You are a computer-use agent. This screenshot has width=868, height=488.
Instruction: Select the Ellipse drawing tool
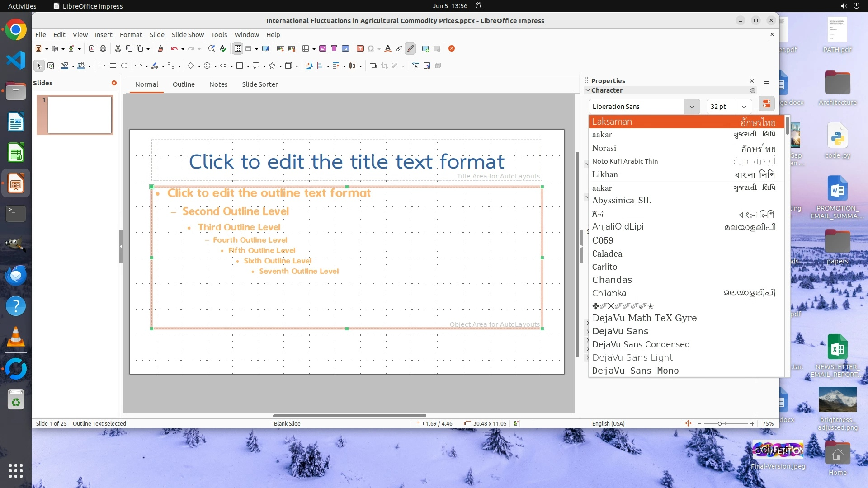coord(124,66)
